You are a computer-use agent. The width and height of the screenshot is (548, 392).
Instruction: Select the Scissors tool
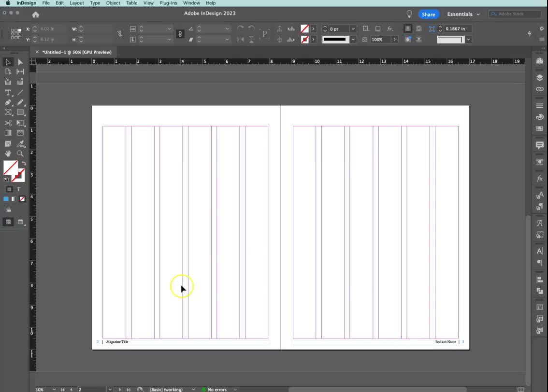click(x=8, y=122)
